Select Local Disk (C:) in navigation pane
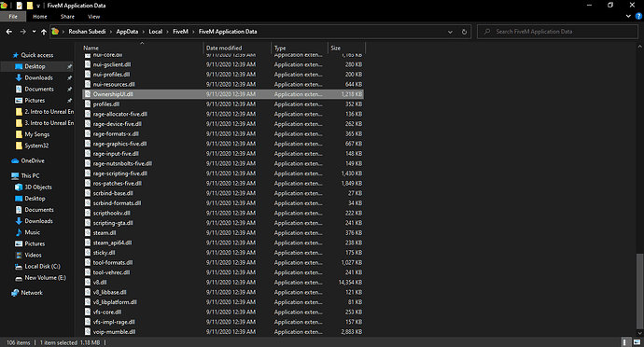Image resolution: width=644 pixels, height=347 pixels. (42, 266)
